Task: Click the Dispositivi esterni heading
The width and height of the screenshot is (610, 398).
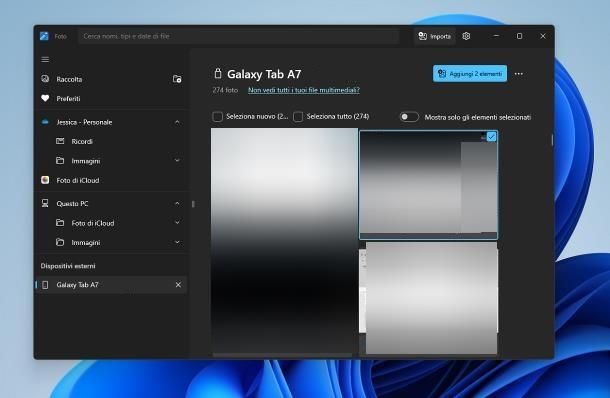Action: tap(68, 266)
